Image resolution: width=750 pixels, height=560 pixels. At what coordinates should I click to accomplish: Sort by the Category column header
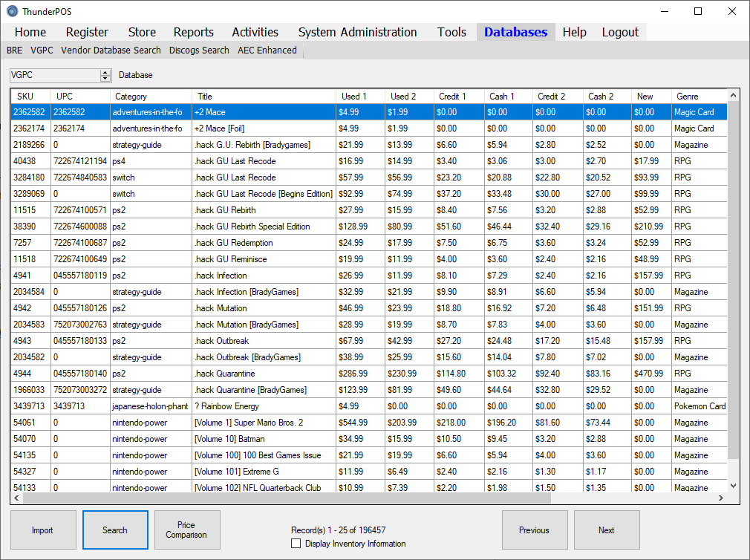coord(151,96)
